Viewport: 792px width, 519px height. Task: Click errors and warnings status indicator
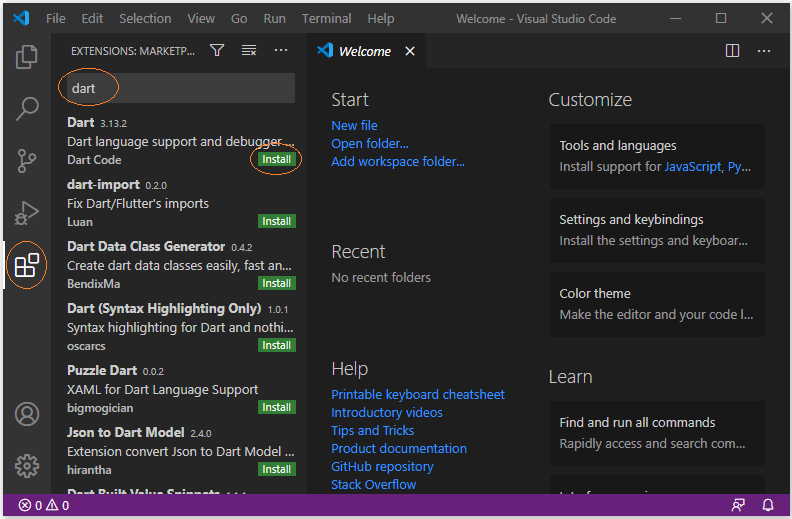coord(44,505)
